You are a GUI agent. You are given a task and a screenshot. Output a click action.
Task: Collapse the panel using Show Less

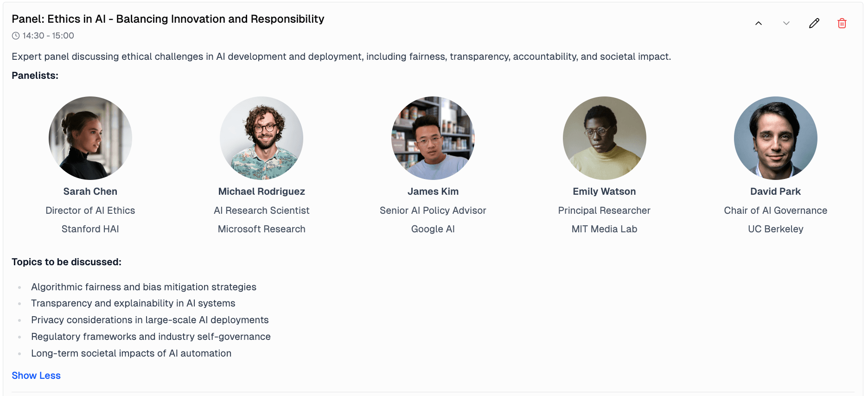coord(36,375)
